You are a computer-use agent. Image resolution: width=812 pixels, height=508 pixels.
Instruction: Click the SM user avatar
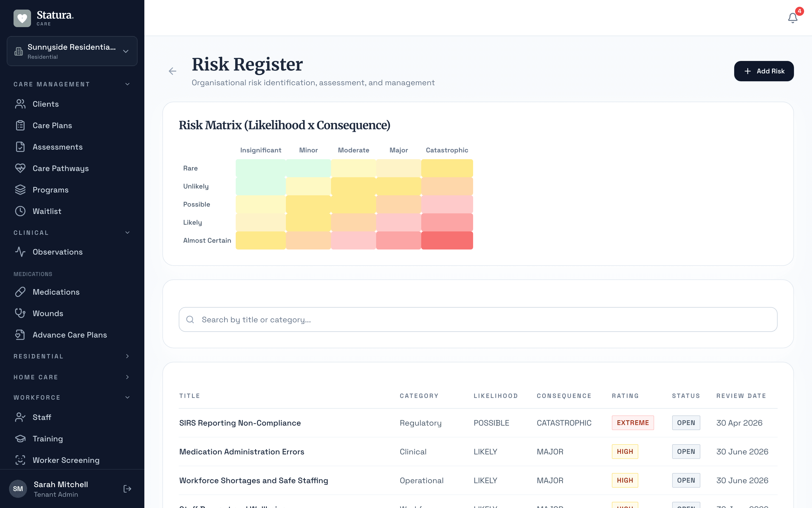(18, 489)
